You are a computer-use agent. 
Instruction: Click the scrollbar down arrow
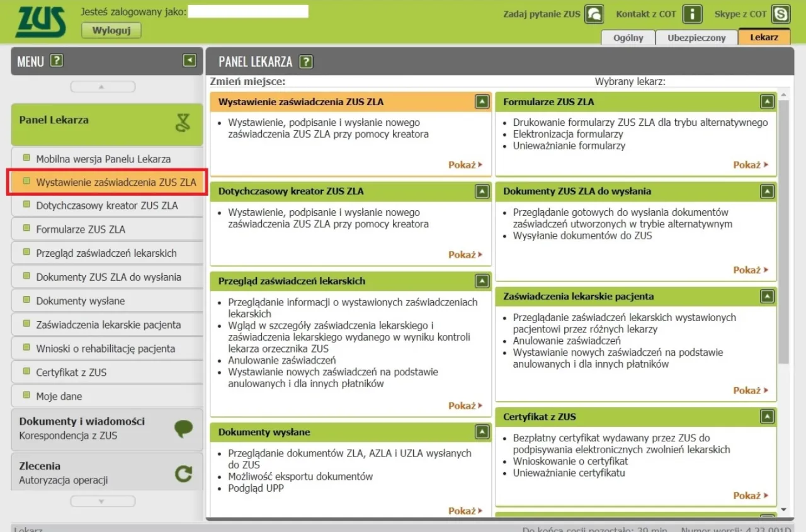[784, 510]
